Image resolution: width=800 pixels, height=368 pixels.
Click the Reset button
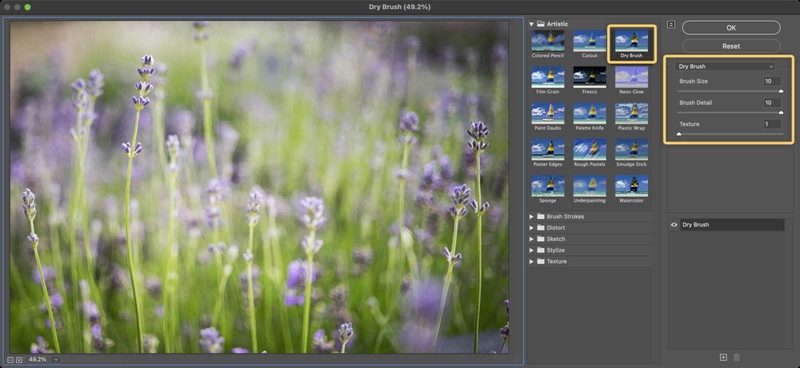pyautogui.click(x=731, y=46)
